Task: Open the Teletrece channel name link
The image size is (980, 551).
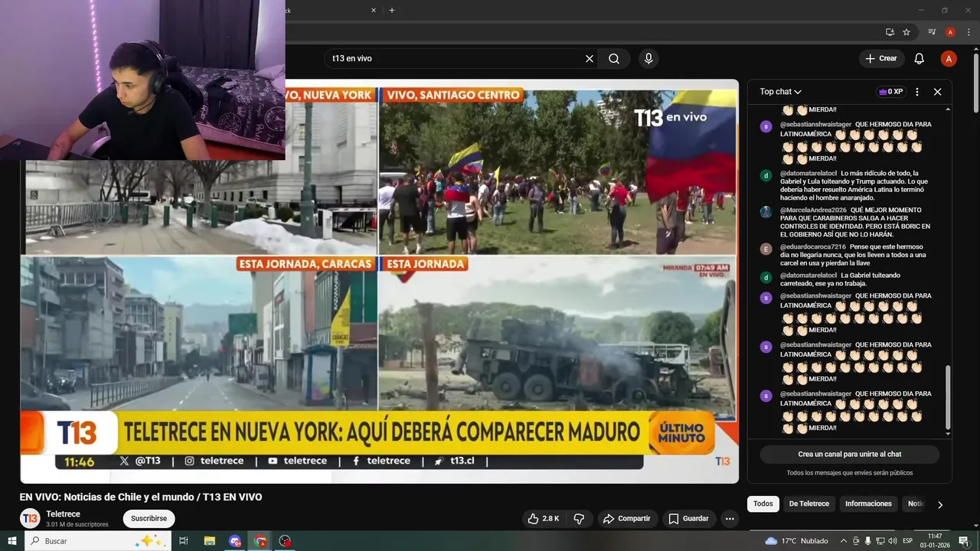Action: coord(63,514)
